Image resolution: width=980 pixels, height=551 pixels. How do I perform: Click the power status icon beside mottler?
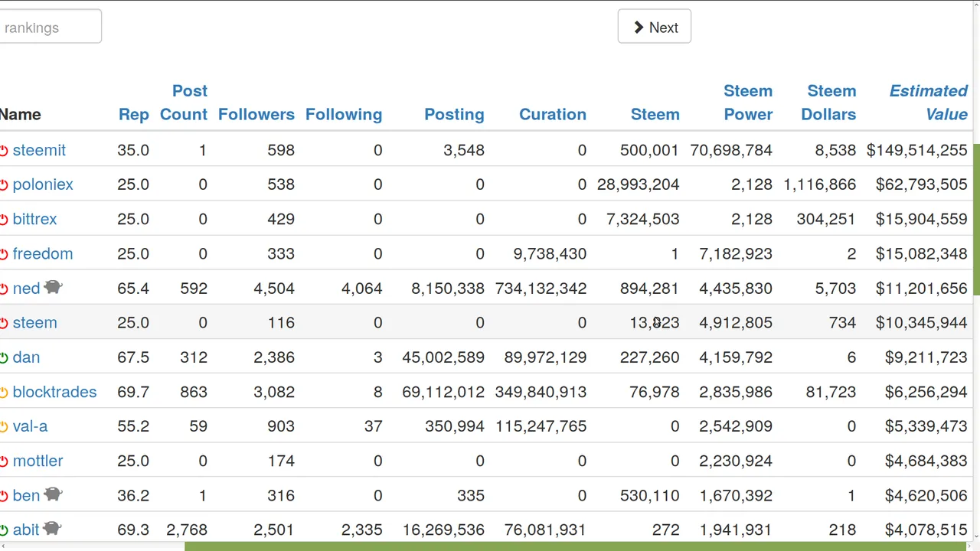click(x=3, y=461)
